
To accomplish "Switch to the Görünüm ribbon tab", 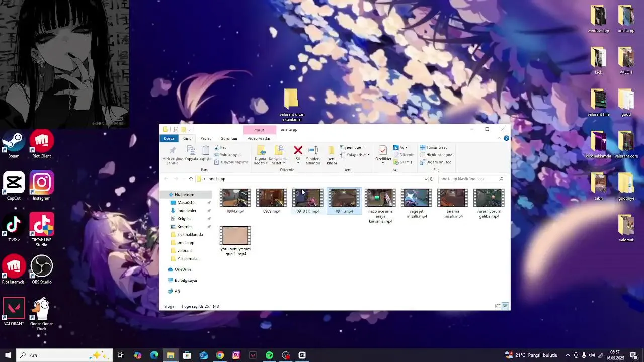I will point(228,138).
